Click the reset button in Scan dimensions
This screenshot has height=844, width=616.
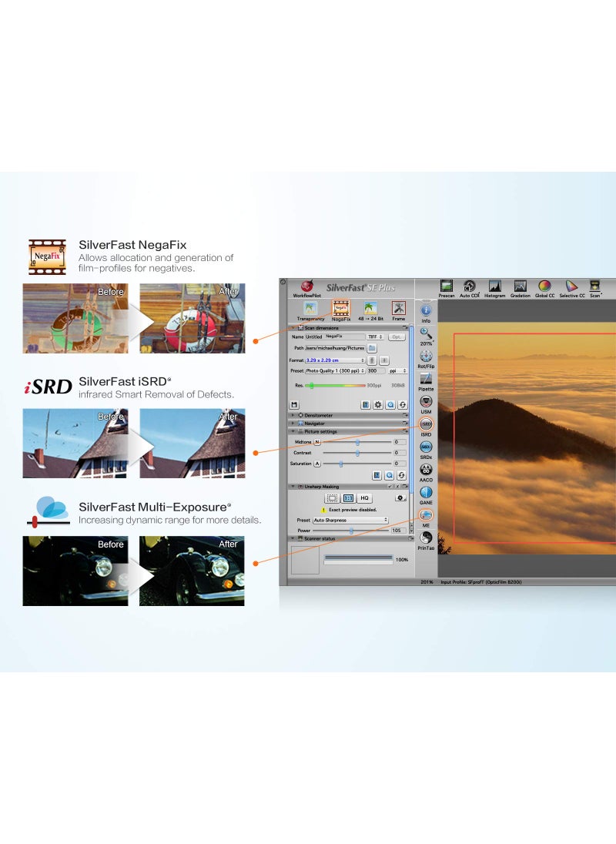tap(403, 405)
